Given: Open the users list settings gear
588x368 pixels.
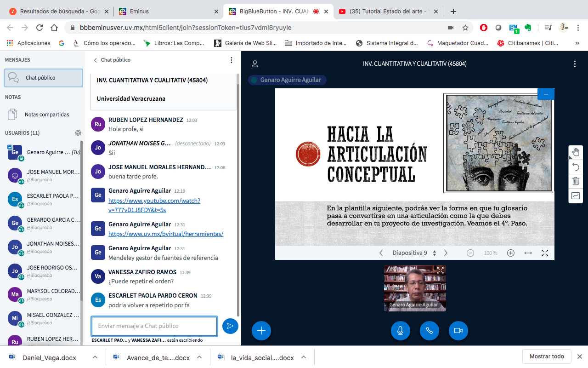Looking at the screenshot, I should coord(78,133).
